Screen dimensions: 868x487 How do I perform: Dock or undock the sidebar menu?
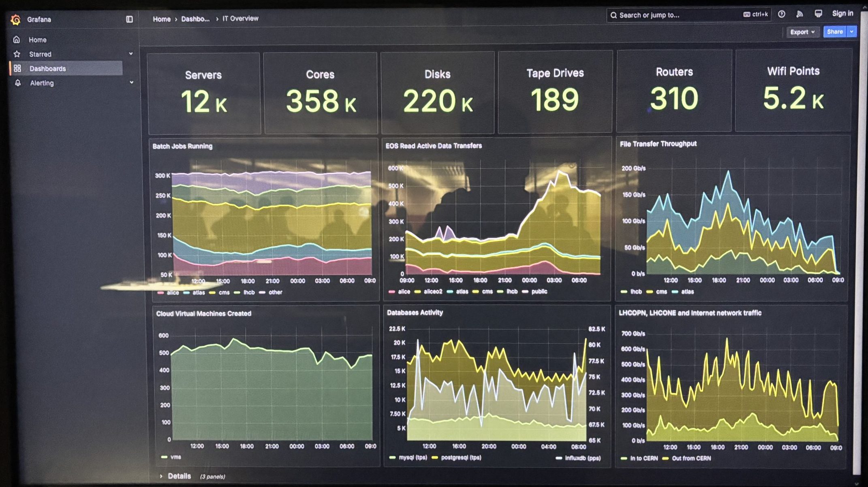129,19
